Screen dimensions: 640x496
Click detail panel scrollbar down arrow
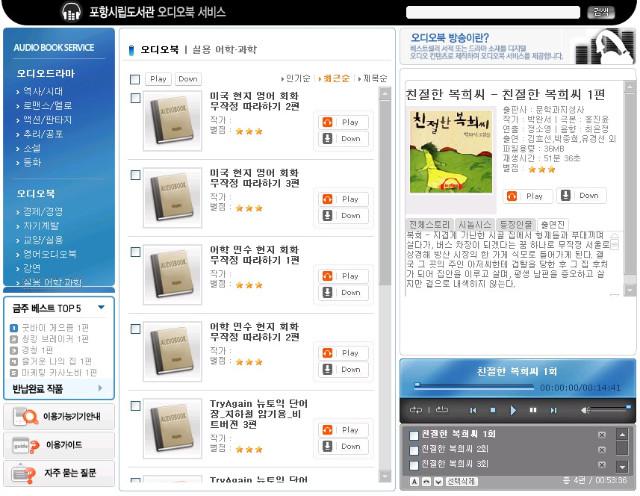pos(630,289)
